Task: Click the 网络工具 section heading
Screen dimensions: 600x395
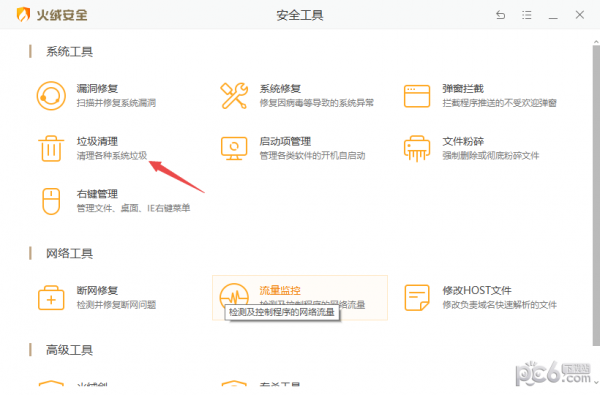Action: (69, 253)
